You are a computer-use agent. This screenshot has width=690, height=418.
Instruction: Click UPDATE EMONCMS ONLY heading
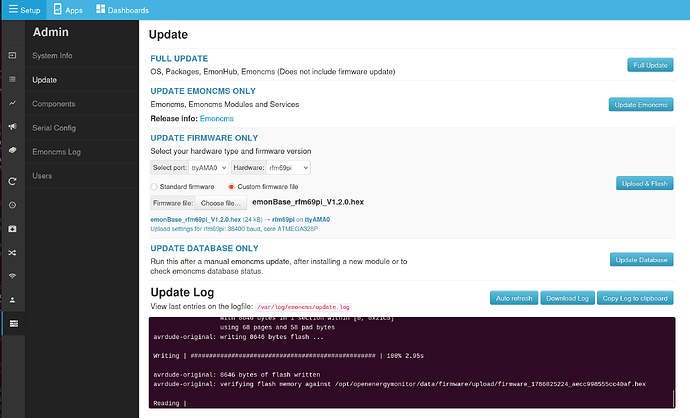203,91
